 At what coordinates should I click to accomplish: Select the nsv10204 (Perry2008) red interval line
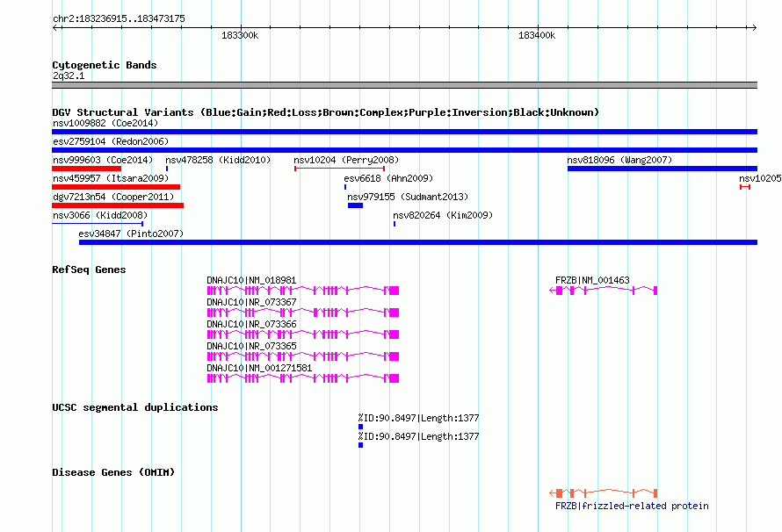pyautogui.click(x=340, y=169)
